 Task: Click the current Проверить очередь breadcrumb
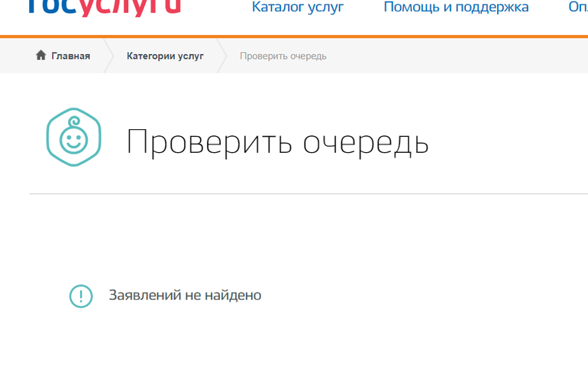pyautogui.click(x=283, y=56)
